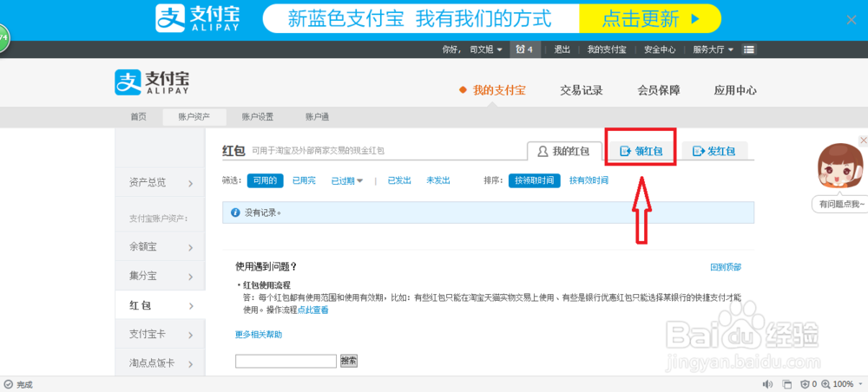Switch to the 领红包 tab
The height and width of the screenshot is (392, 868).
coord(641,151)
